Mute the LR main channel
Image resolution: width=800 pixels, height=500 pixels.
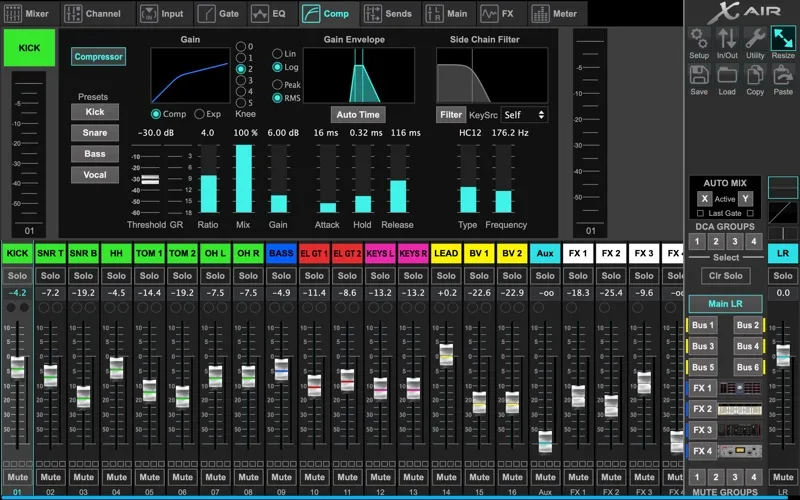click(783, 477)
